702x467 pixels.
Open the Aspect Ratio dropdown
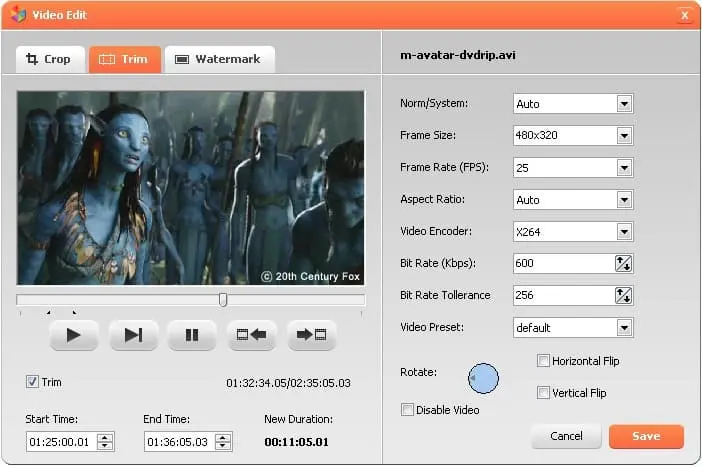click(x=624, y=200)
